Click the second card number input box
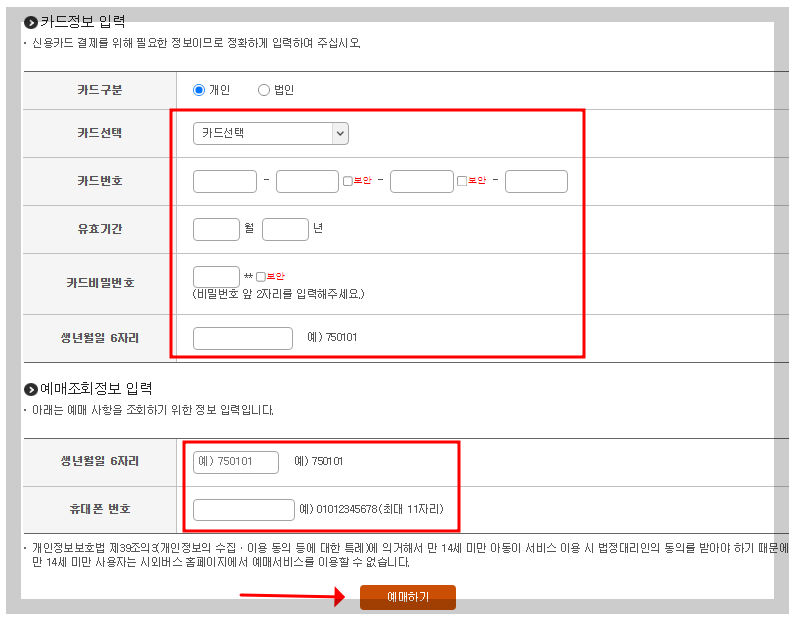 coord(306,181)
